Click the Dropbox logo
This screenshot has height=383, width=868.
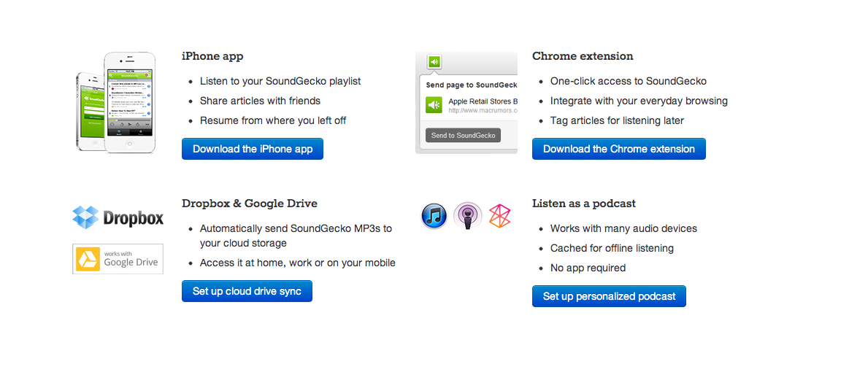118,217
